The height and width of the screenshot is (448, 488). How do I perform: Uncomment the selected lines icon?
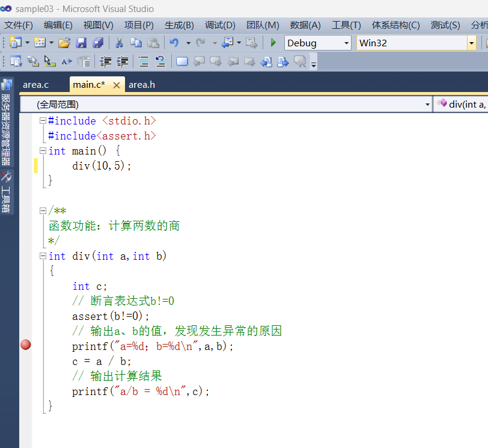[x=160, y=61]
